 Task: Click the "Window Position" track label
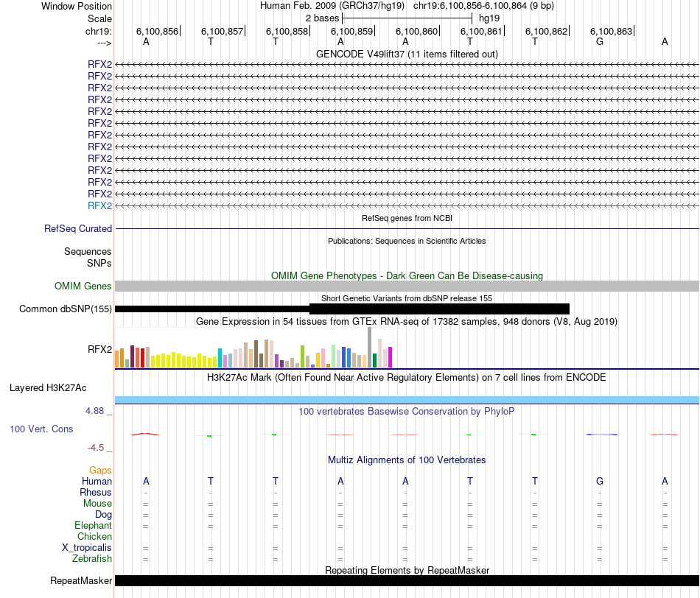coord(77,6)
